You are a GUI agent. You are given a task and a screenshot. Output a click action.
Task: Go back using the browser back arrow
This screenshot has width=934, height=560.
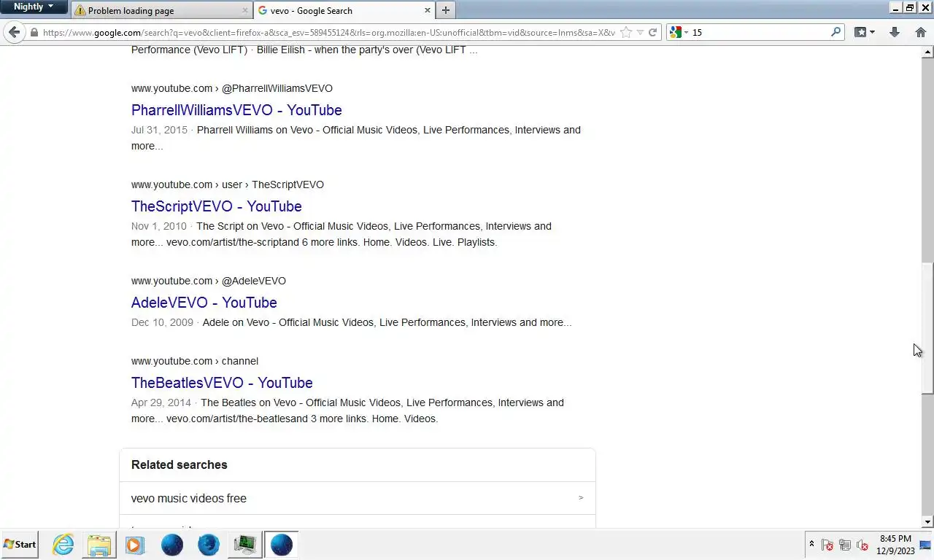(14, 32)
